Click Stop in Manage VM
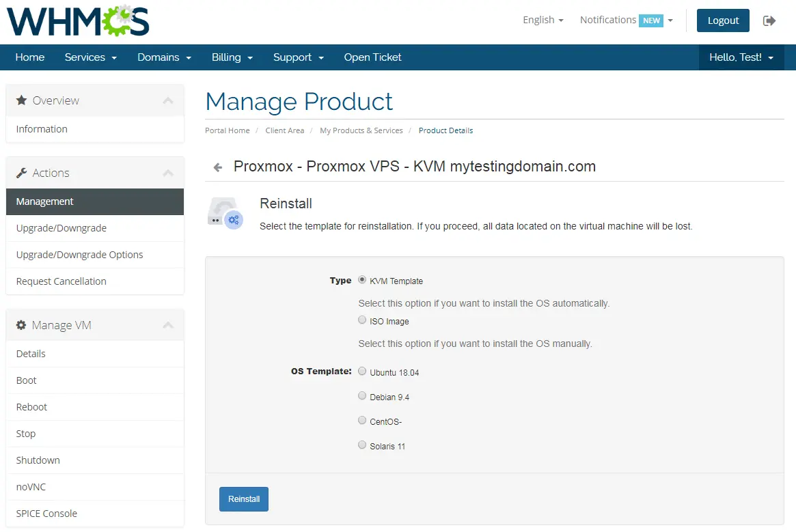 pos(95,434)
